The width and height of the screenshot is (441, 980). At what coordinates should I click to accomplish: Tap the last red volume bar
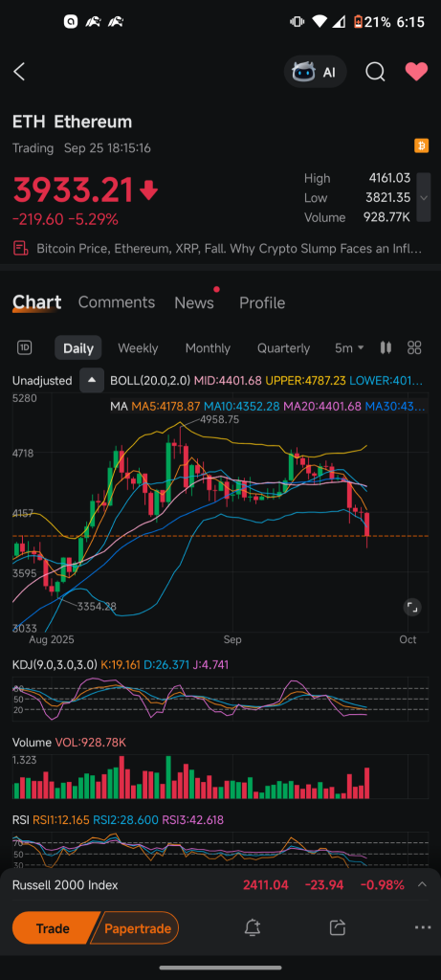(367, 783)
